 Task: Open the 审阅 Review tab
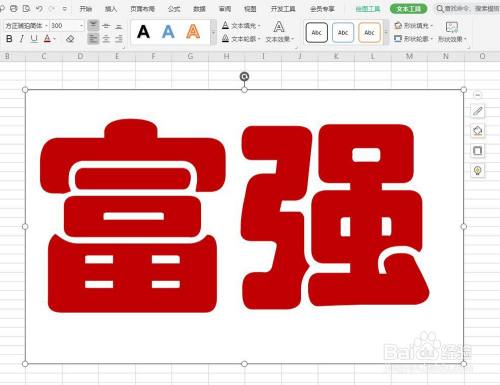coord(225,9)
